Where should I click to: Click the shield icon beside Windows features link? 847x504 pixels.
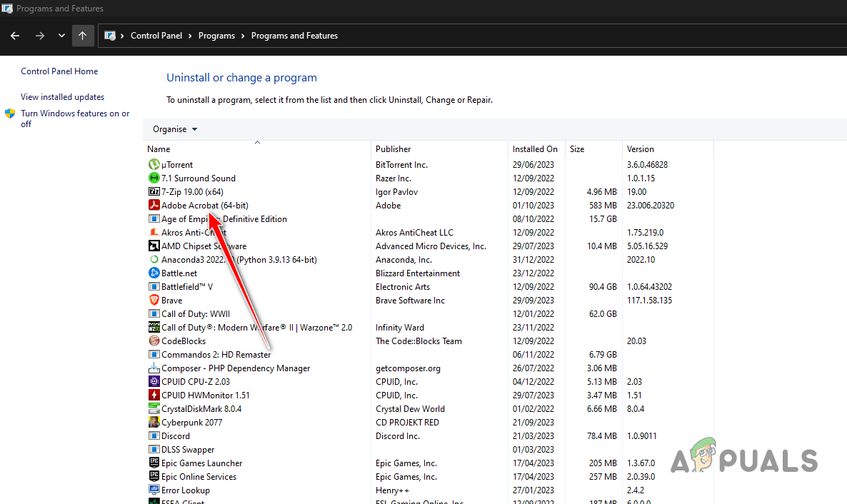tap(10, 113)
